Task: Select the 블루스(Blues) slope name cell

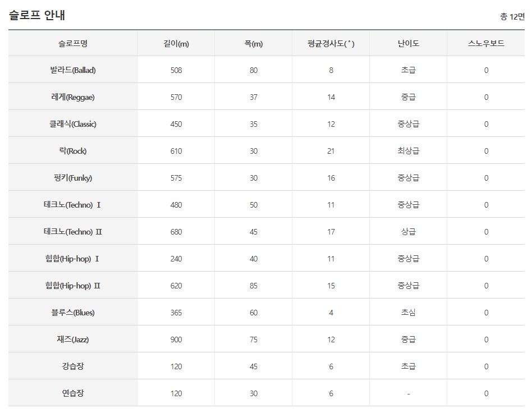Action: [x=72, y=312]
